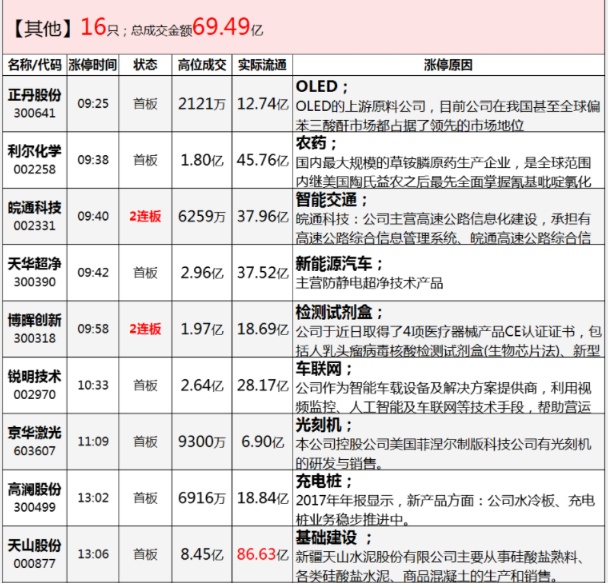Click the 1.97亿 turnover value
The width and height of the screenshot is (608, 583).
tap(202, 329)
